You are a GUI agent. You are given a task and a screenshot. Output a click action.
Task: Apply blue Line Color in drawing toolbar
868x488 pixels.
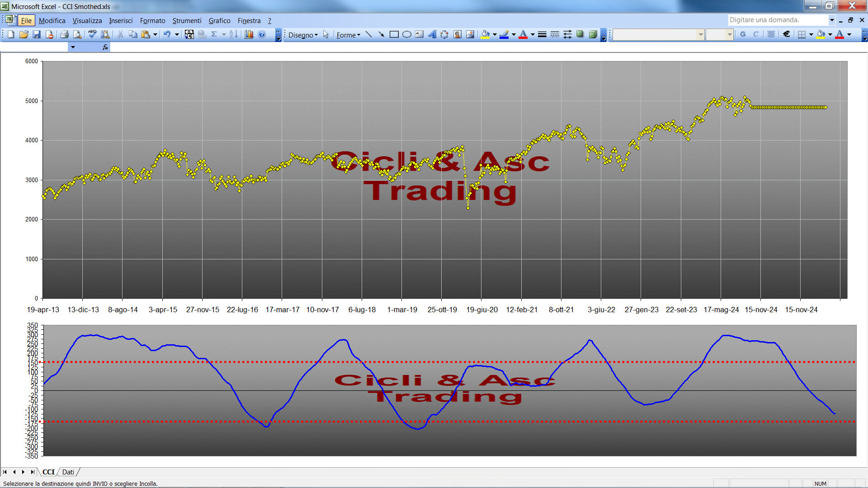[x=505, y=34]
